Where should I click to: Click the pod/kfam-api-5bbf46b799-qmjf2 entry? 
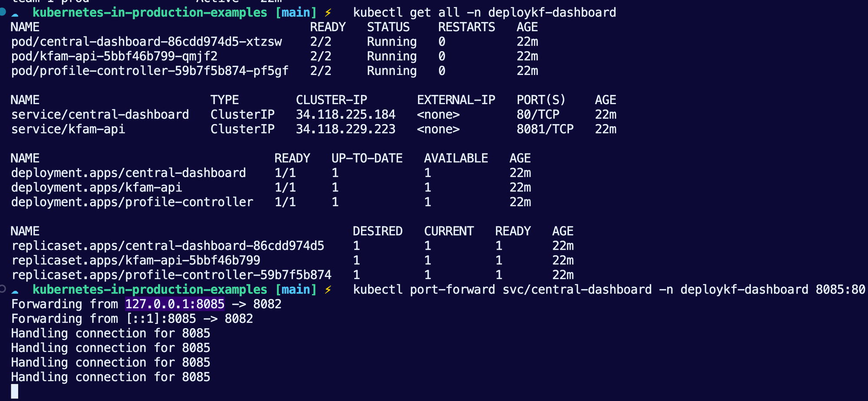(114, 56)
